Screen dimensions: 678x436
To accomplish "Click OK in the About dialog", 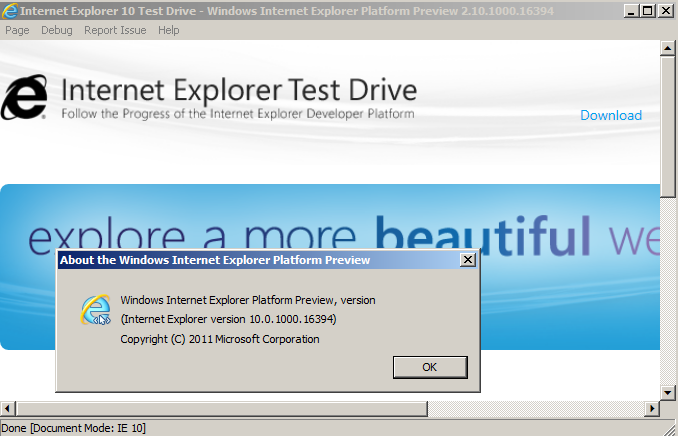I will [x=430, y=367].
